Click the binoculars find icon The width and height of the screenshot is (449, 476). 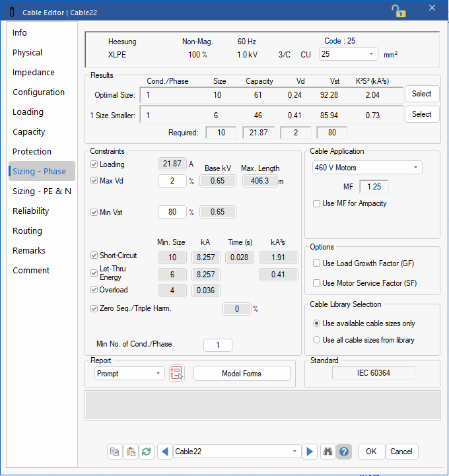point(328,452)
